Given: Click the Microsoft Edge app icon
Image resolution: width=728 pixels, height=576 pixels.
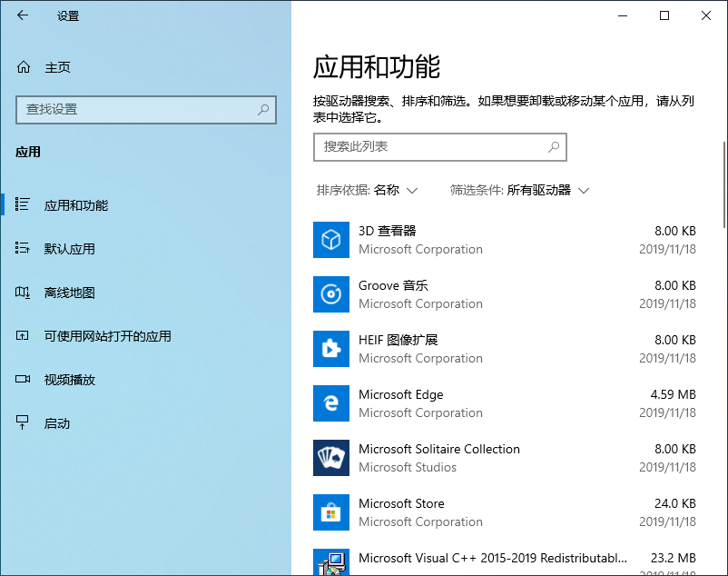Looking at the screenshot, I should 331,403.
